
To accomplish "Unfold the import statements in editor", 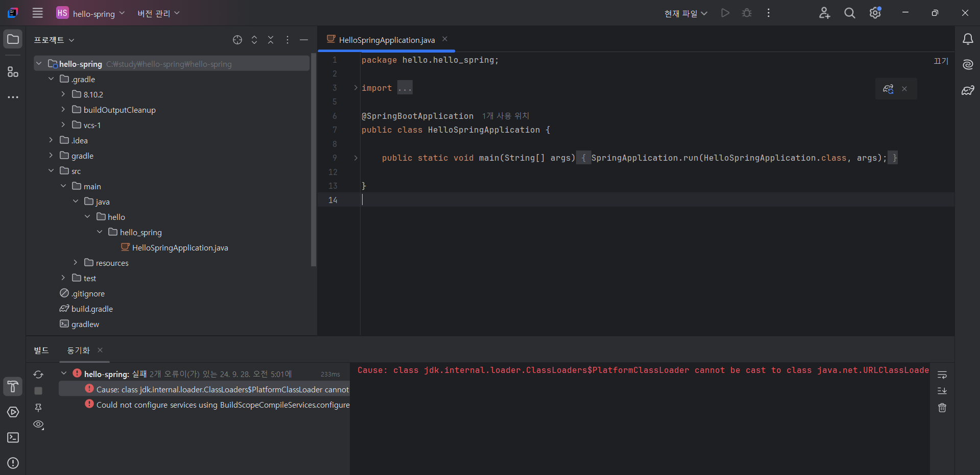I will (356, 88).
